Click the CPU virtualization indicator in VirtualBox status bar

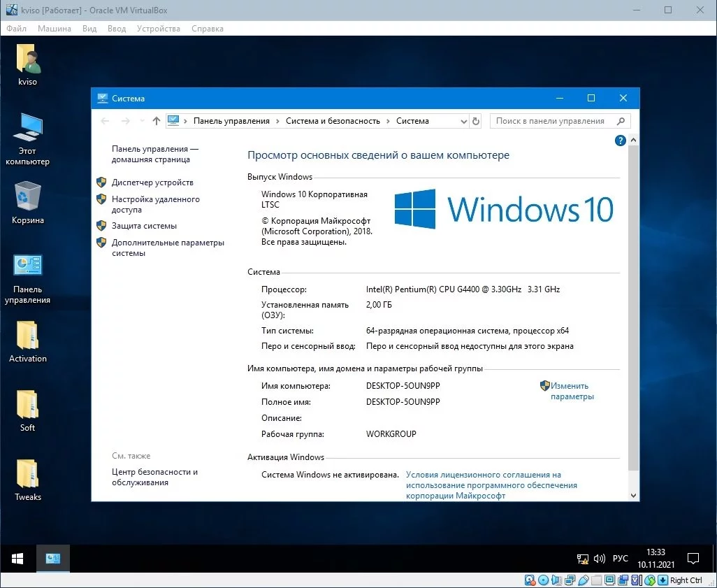click(636, 580)
